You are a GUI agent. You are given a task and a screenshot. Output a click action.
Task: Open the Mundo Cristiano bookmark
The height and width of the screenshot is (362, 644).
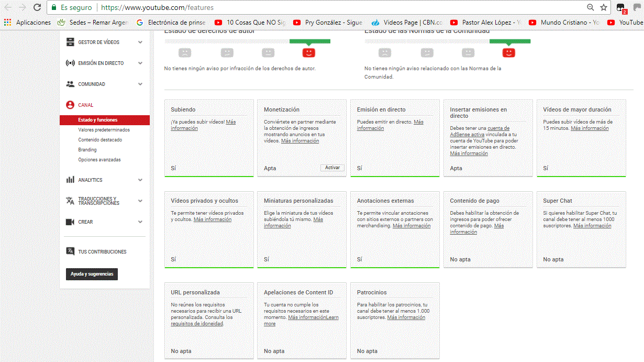click(564, 23)
